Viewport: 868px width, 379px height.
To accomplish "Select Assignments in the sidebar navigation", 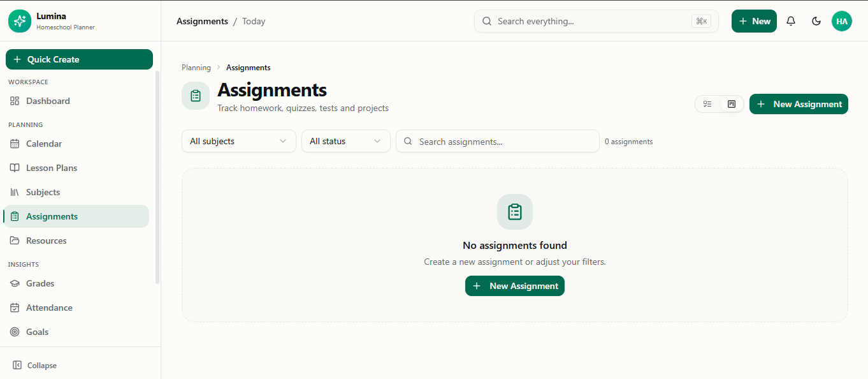I will pyautogui.click(x=76, y=216).
